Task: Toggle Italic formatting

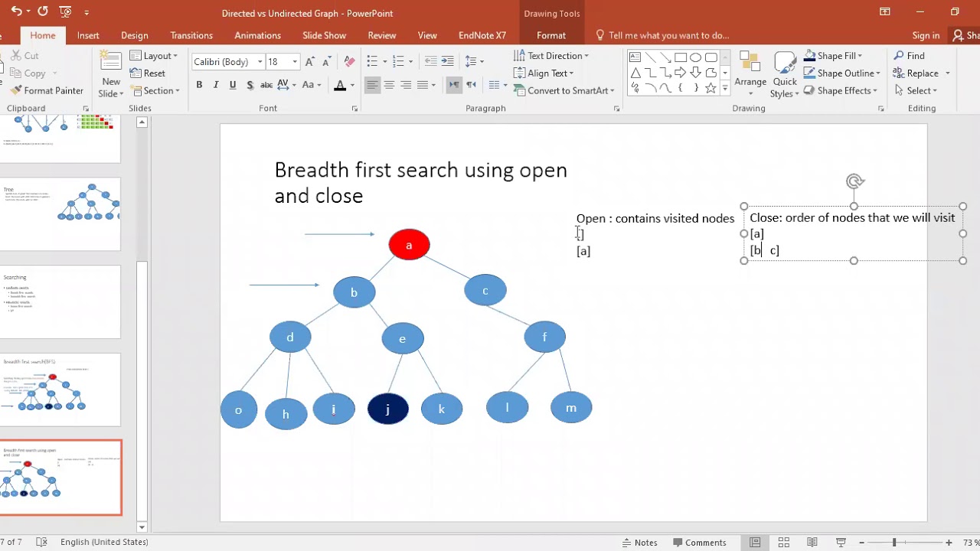Action: pos(216,85)
